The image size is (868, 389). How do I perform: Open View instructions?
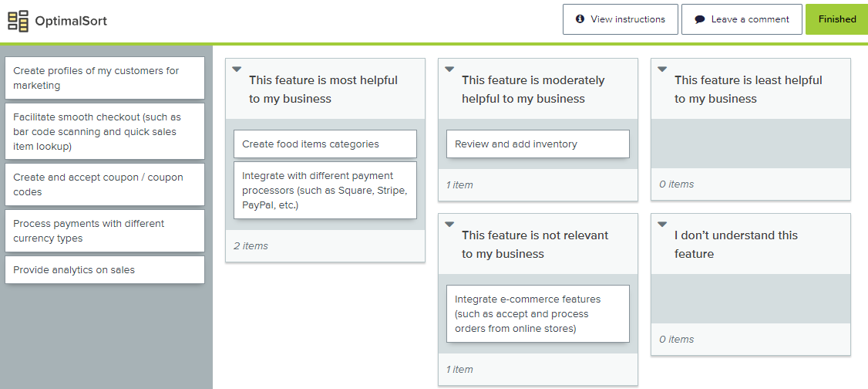pos(620,19)
